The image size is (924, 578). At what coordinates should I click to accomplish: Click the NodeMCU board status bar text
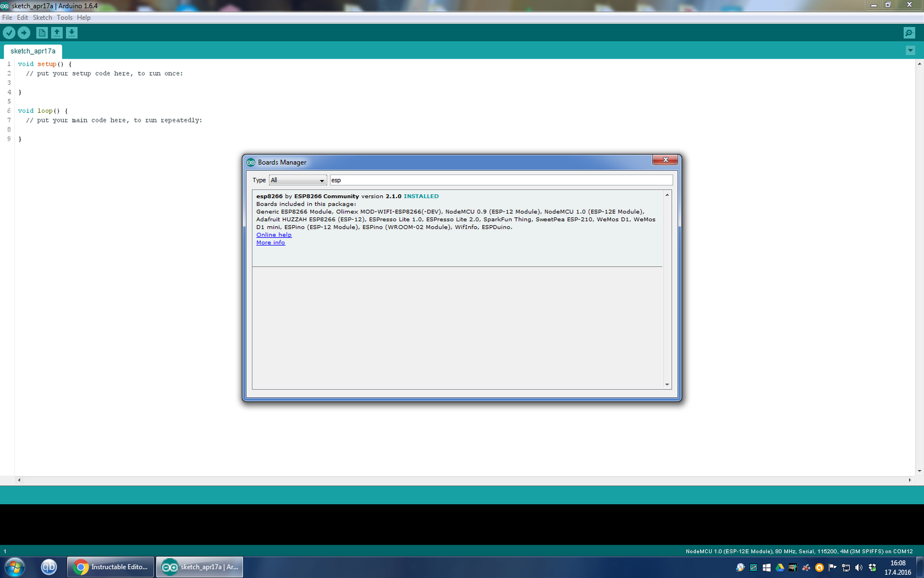(x=799, y=551)
